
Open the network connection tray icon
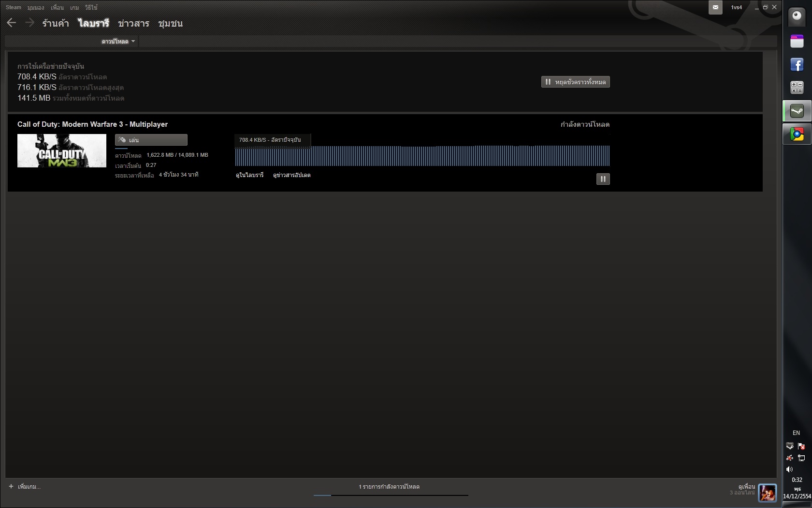click(801, 458)
